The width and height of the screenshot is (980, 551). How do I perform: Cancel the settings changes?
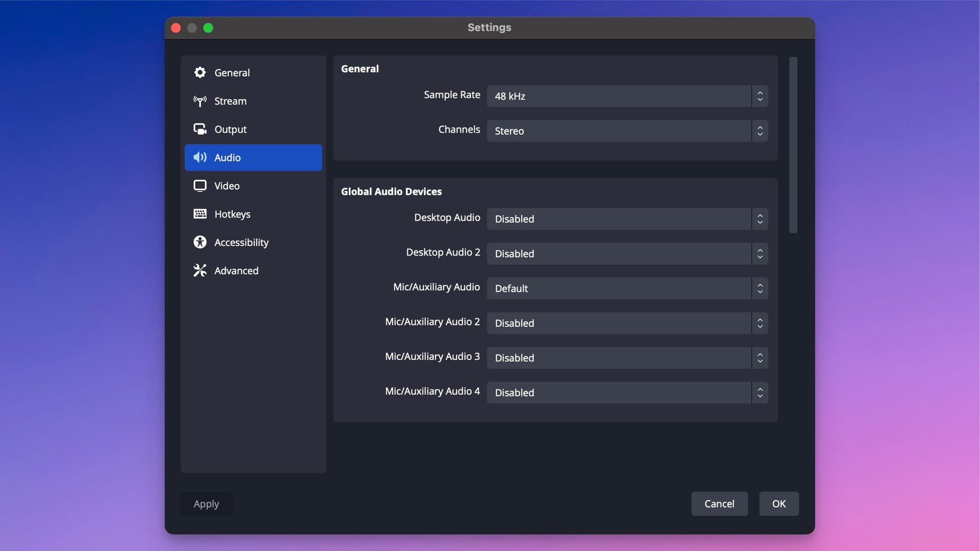tap(719, 503)
